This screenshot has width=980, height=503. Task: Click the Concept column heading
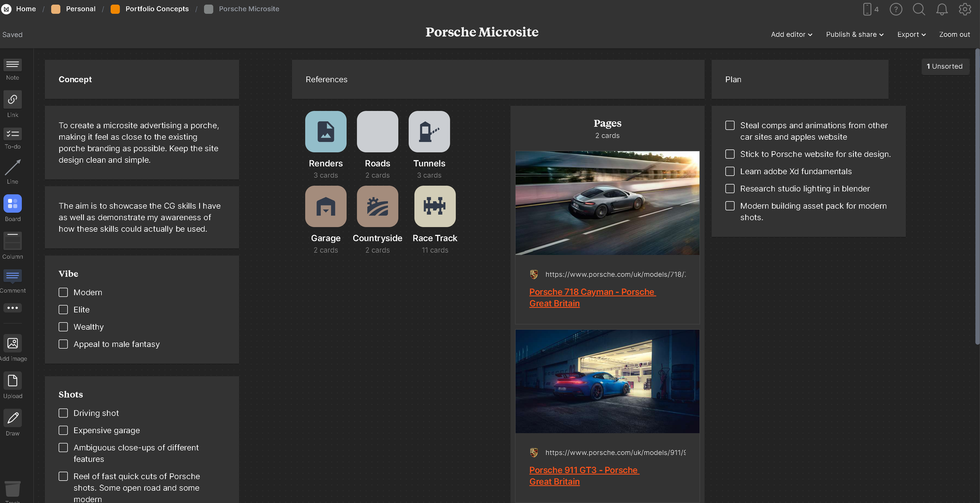pyautogui.click(x=75, y=79)
